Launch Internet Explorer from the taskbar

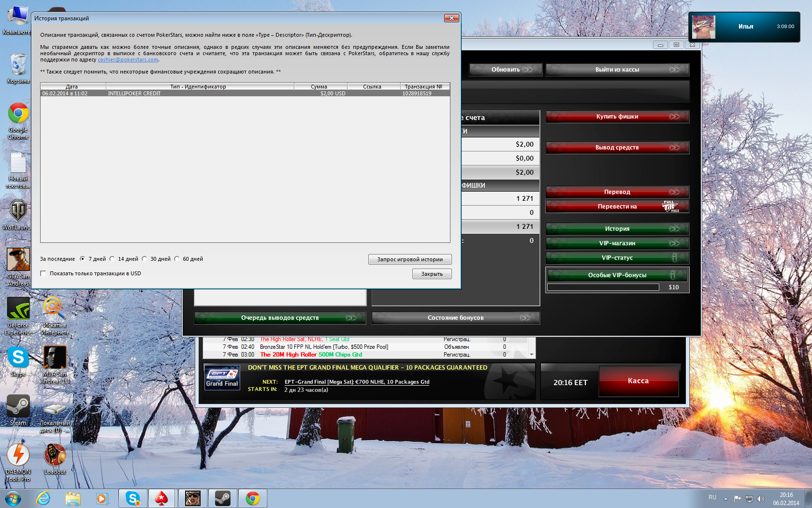click(43, 498)
